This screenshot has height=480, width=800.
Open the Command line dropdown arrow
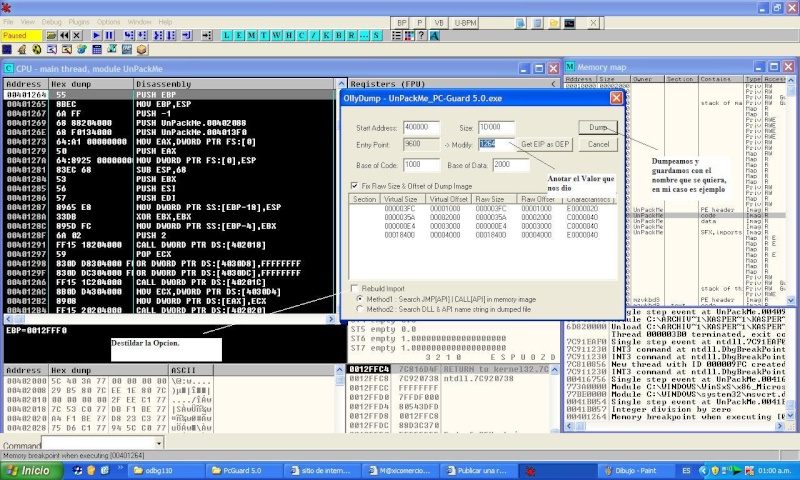point(159,443)
